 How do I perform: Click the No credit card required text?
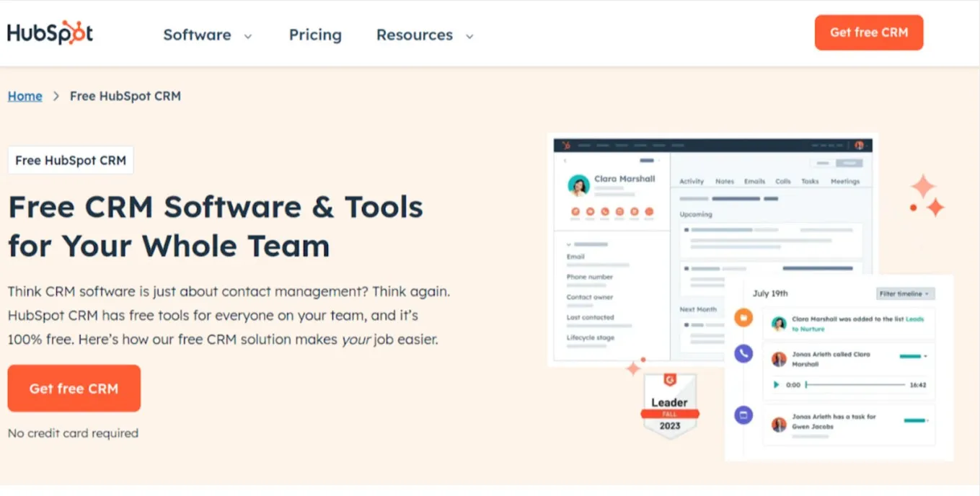pos(73,433)
